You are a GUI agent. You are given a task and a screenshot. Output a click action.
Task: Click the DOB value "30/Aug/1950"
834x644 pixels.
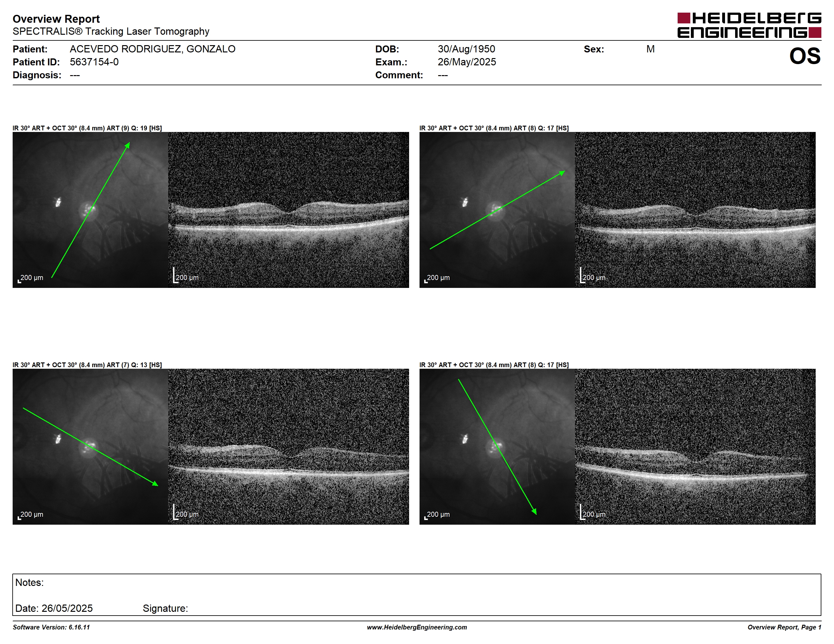point(466,49)
